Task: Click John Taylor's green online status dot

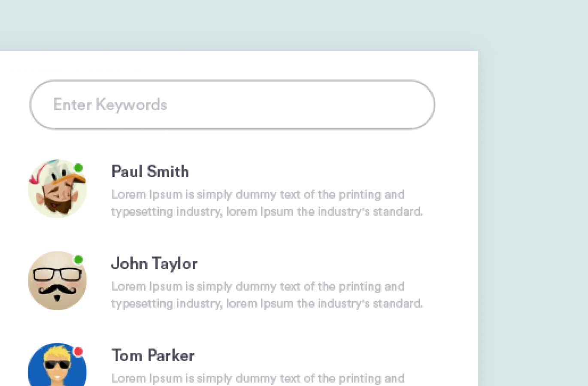Action: (78, 259)
